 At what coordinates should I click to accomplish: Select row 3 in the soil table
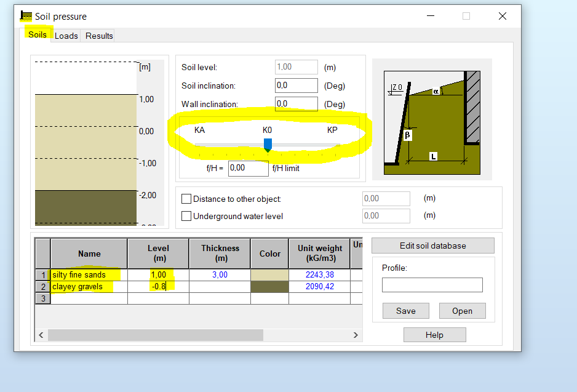tap(42, 298)
